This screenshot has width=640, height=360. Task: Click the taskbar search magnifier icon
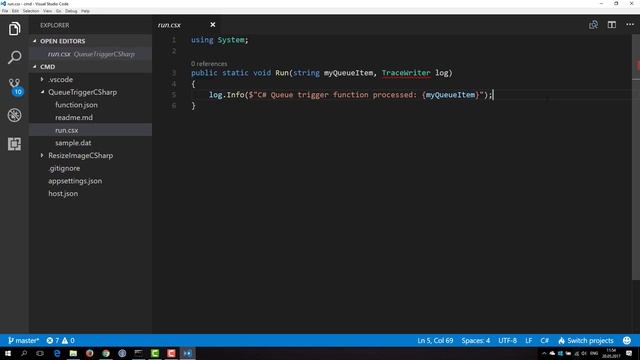tap(24, 353)
